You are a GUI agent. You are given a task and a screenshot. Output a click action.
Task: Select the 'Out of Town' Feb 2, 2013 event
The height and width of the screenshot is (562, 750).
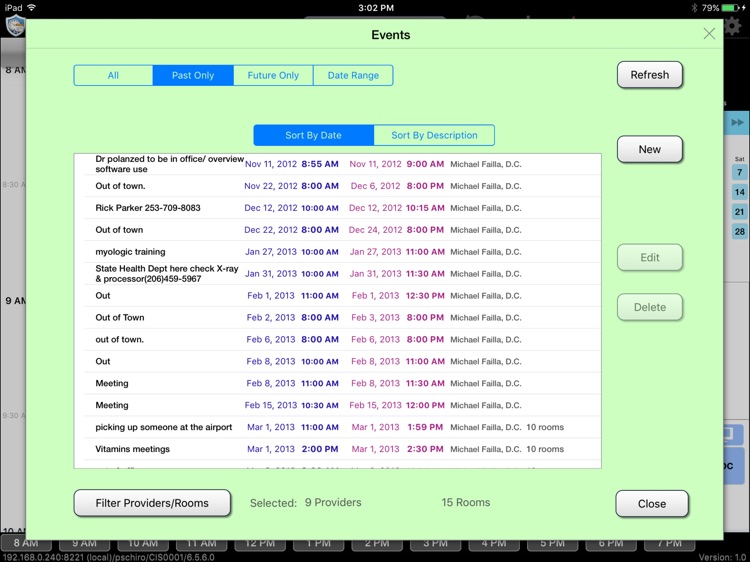click(338, 318)
